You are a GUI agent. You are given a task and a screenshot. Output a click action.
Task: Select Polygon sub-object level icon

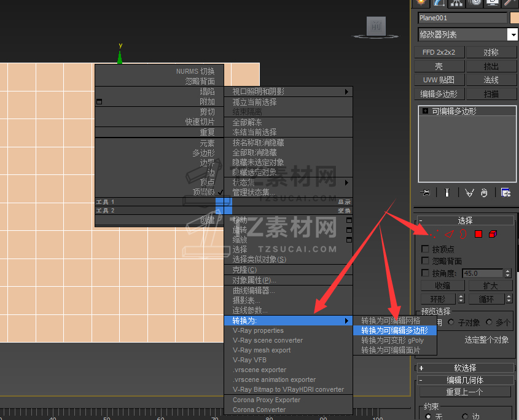[478, 234]
